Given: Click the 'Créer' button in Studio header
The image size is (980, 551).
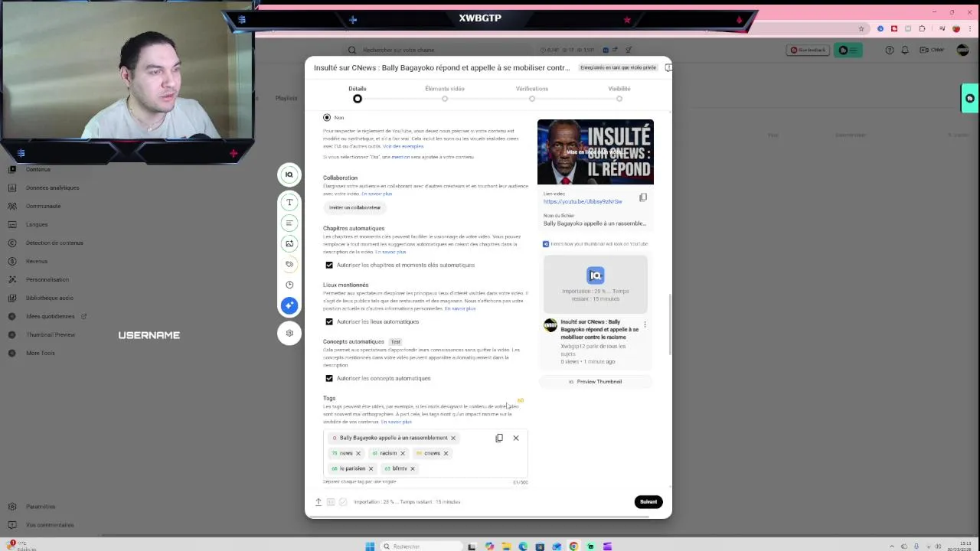Looking at the screenshot, I should click(932, 50).
